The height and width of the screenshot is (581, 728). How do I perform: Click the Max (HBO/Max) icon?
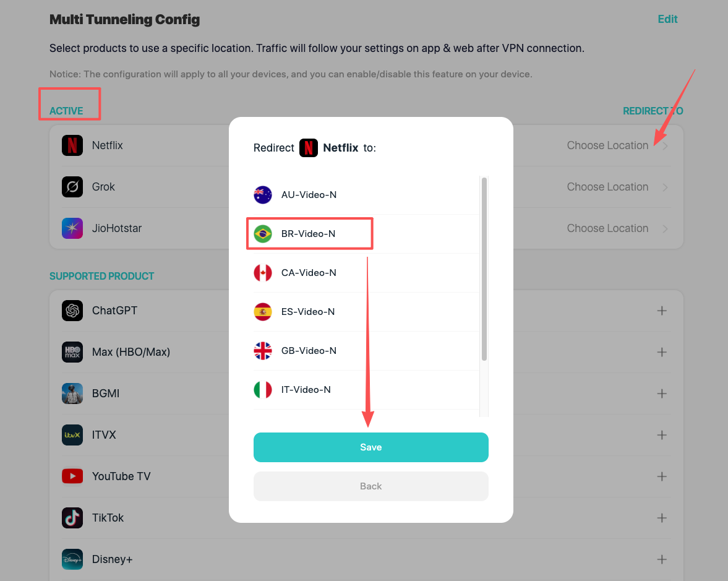72,351
